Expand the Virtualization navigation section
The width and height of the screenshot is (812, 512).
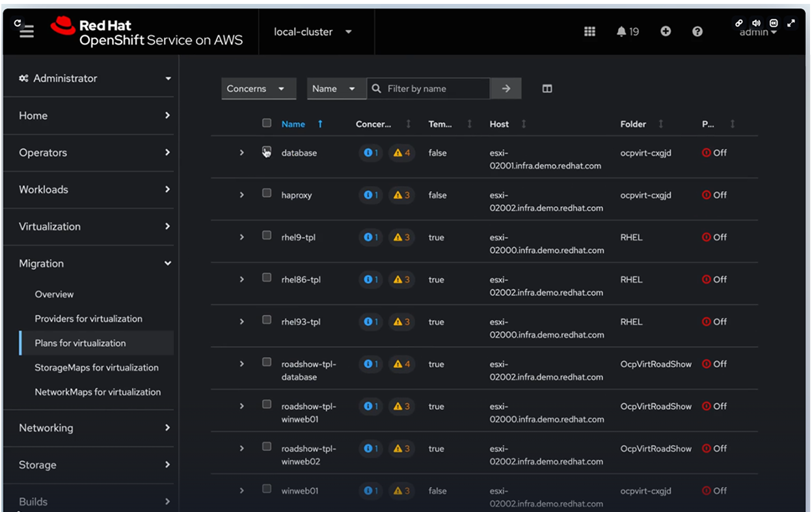(95, 227)
